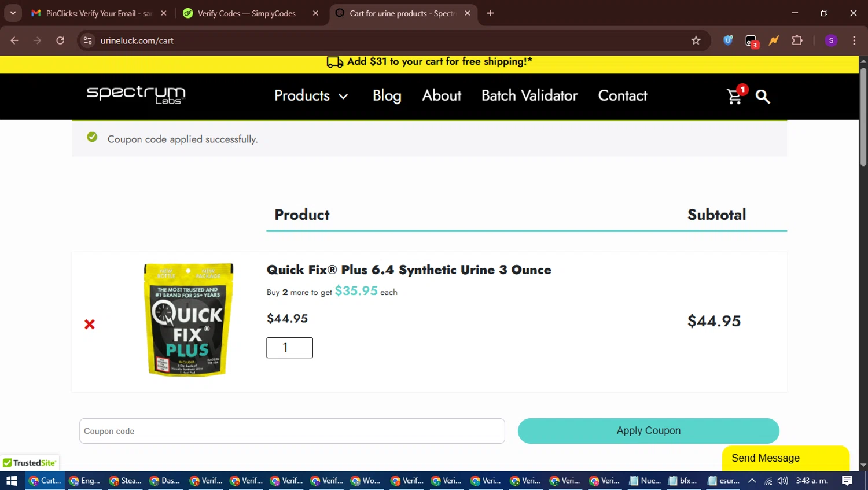Open the bfx... notepad taskbar item
Image resolution: width=868 pixels, height=490 pixels.
(683, 481)
